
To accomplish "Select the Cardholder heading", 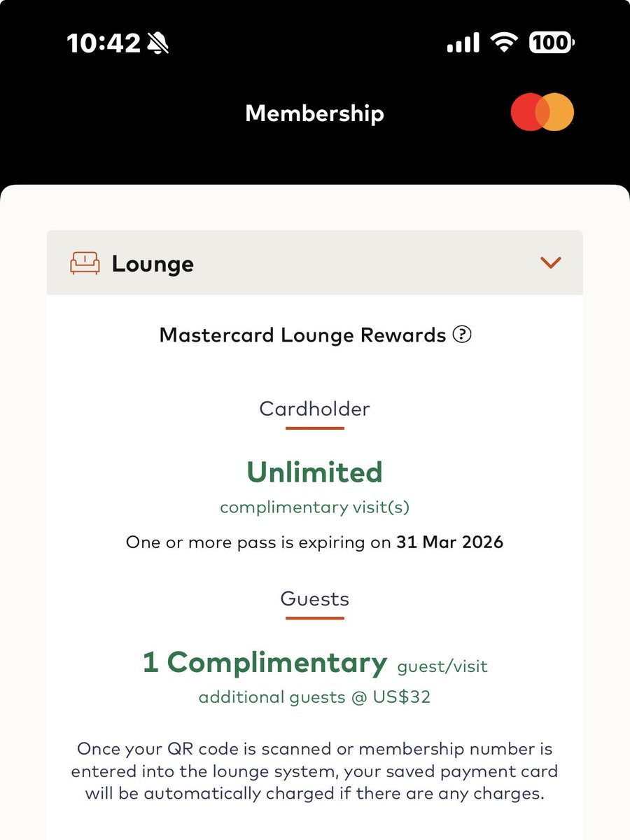I will pos(315,409).
